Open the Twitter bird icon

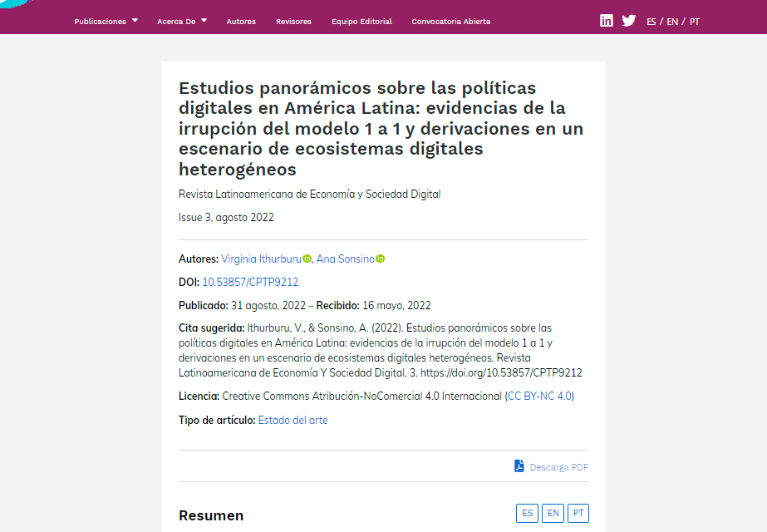(629, 21)
